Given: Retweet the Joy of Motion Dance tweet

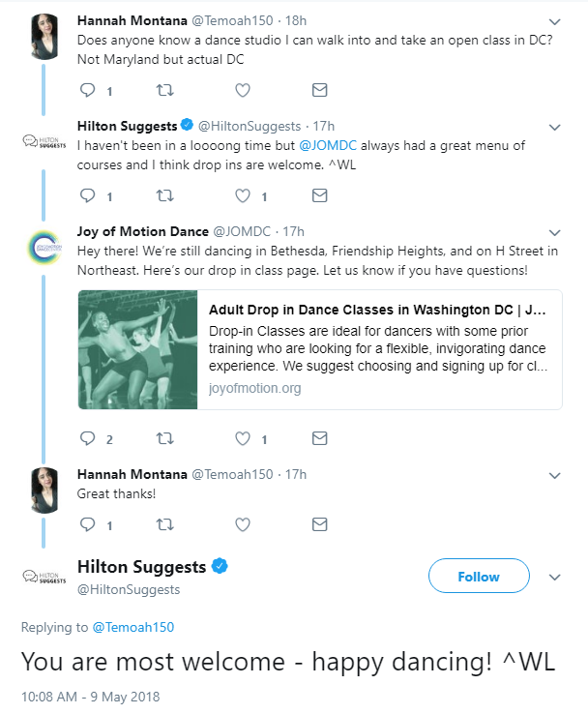Looking at the screenshot, I should pos(165,438).
